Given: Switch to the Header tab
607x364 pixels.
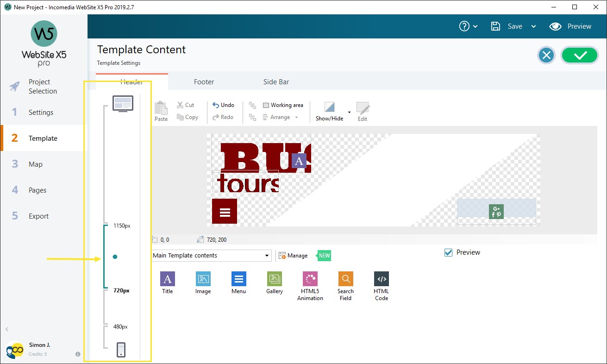Looking at the screenshot, I should (x=132, y=82).
